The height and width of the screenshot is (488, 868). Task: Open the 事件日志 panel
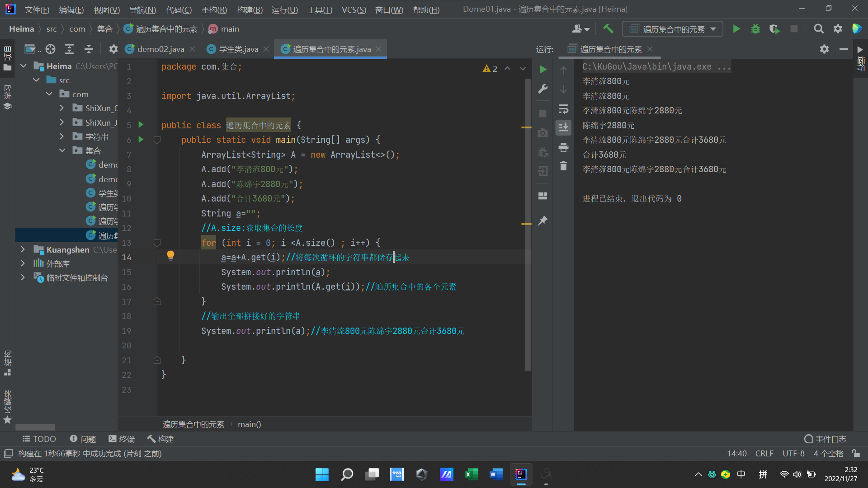coord(825,439)
